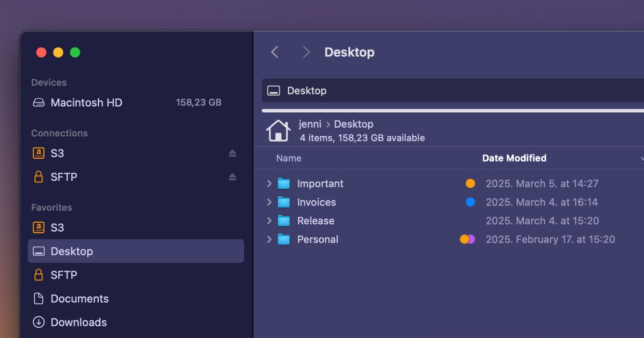
Task: Click the Favorites section header
Action: (x=52, y=208)
